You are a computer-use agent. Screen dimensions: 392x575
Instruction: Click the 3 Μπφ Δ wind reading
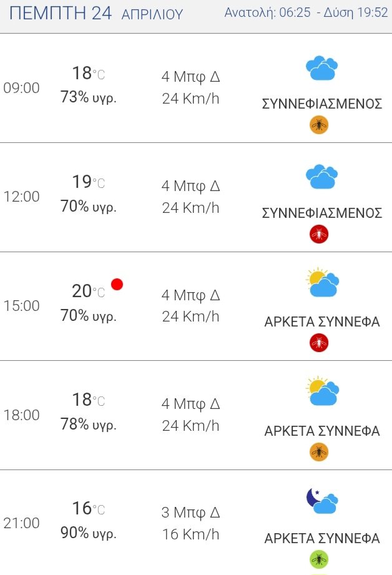[x=190, y=513]
